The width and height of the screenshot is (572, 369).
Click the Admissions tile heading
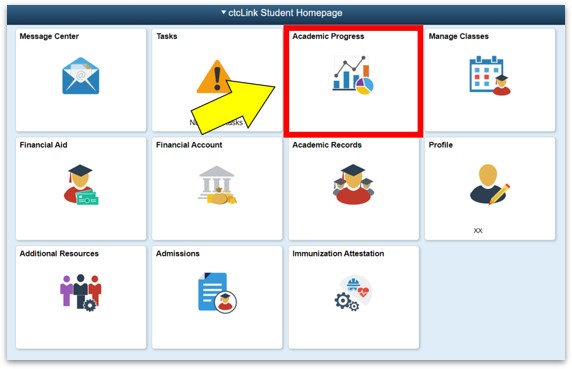[x=178, y=253]
